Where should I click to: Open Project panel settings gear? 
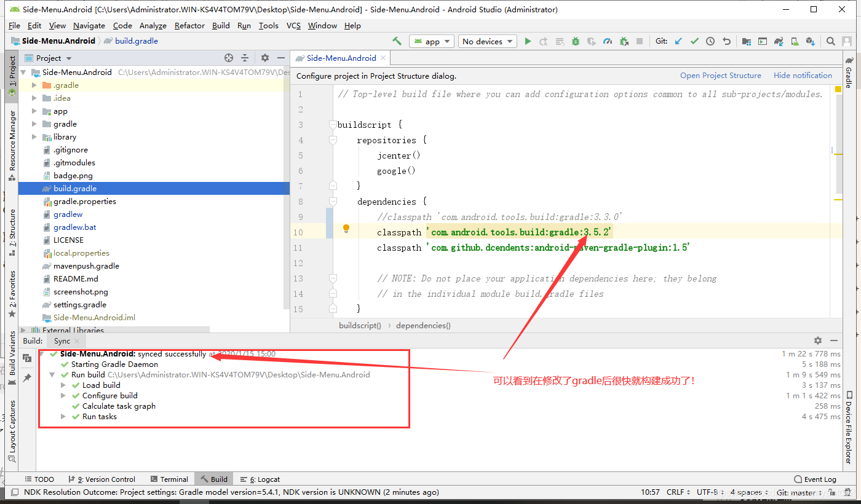tap(265, 58)
